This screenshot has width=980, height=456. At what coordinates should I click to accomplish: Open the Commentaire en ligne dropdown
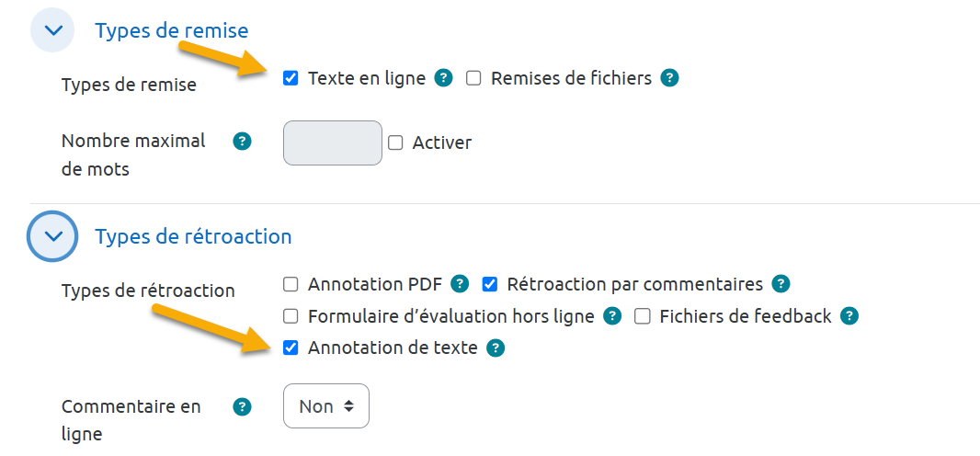(326, 406)
